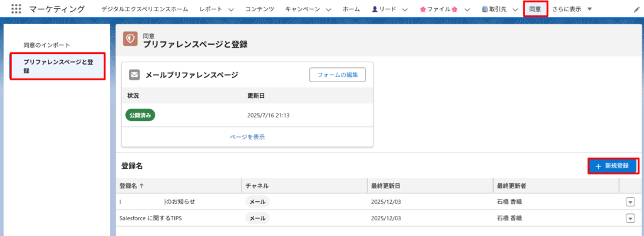Sort by the arrow next to 登録名
644x236 pixels.
tap(142, 186)
